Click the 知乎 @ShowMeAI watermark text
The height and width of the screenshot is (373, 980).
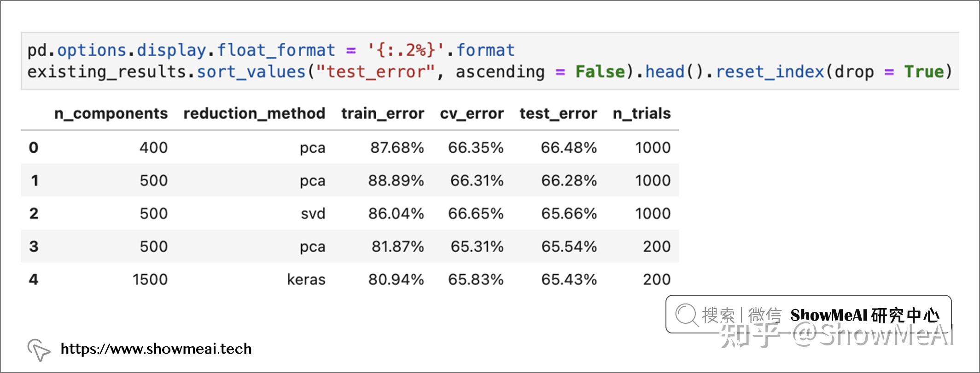(x=837, y=335)
